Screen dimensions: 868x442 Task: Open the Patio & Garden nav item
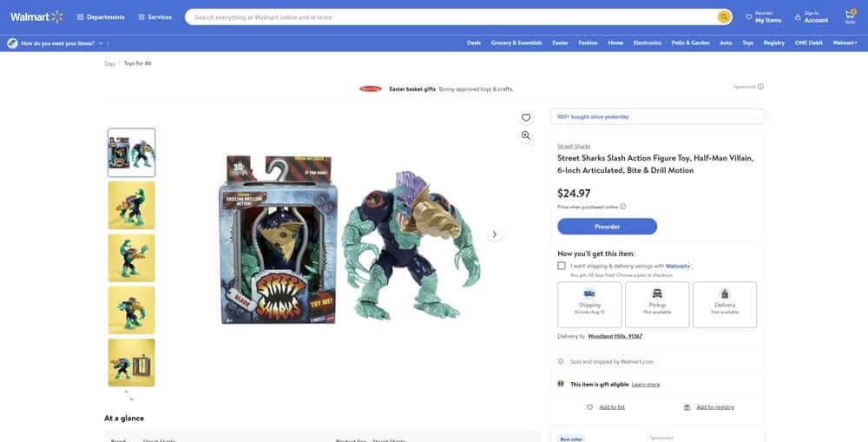[690, 43]
